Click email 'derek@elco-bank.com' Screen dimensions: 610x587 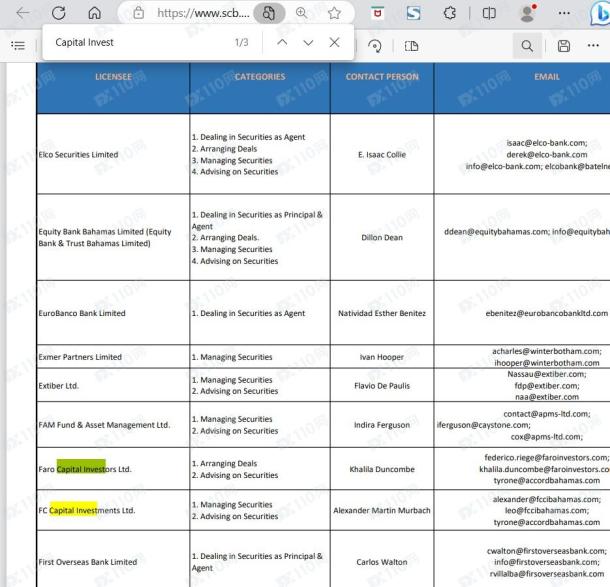point(547,154)
